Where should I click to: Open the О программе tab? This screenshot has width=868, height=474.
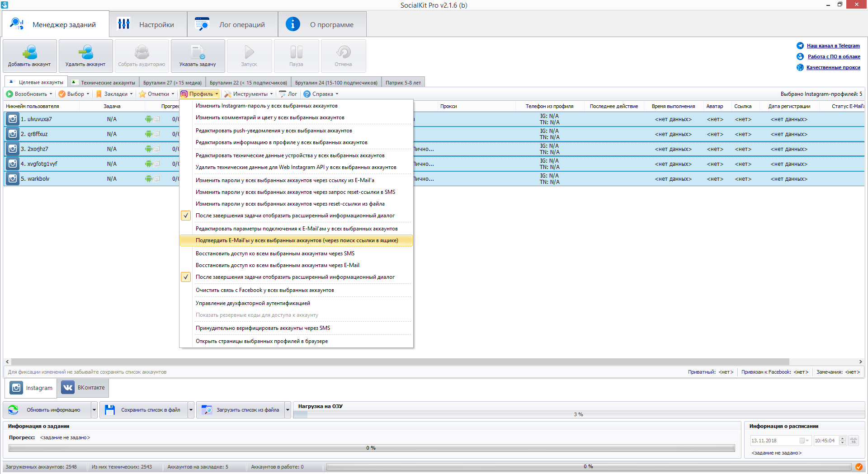click(x=322, y=24)
